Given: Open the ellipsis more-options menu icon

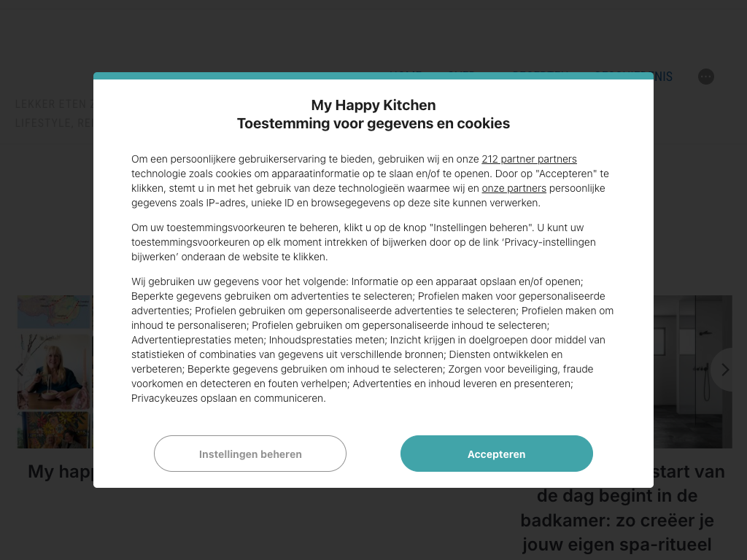Looking at the screenshot, I should pos(705,77).
